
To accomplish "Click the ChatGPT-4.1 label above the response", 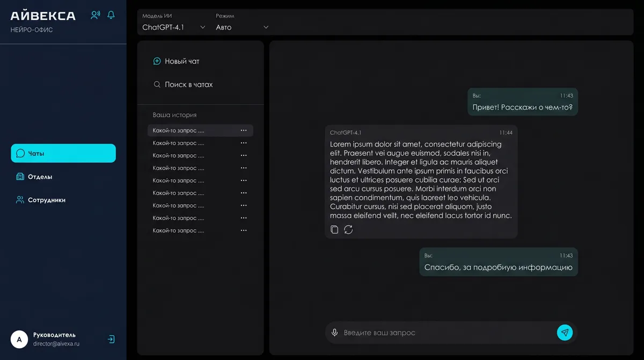I will pyautogui.click(x=346, y=133).
